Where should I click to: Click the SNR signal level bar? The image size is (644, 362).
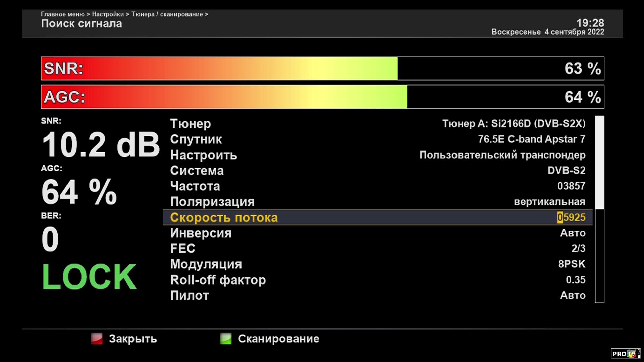(x=322, y=68)
